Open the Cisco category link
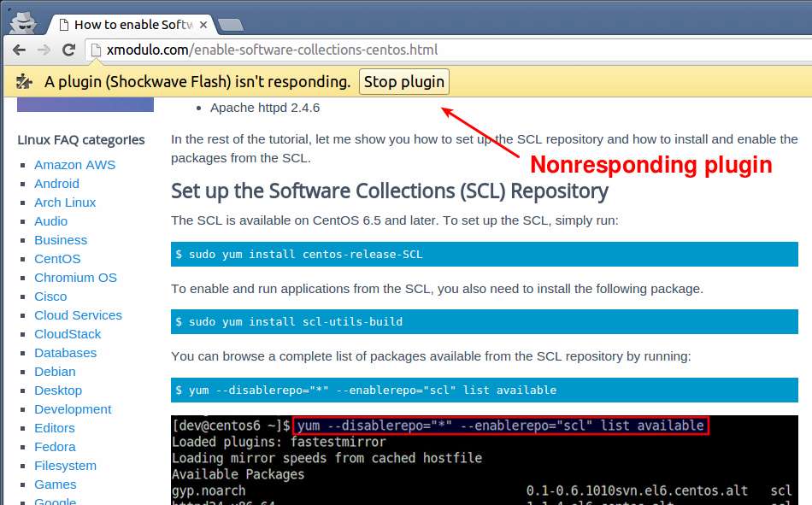Image resolution: width=812 pixels, height=505 pixels. [x=50, y=297]
